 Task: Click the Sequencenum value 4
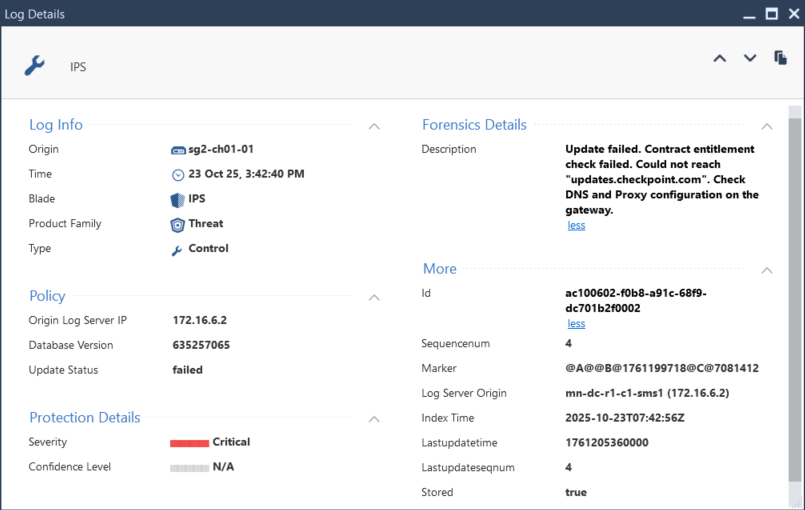pos(568,343)
